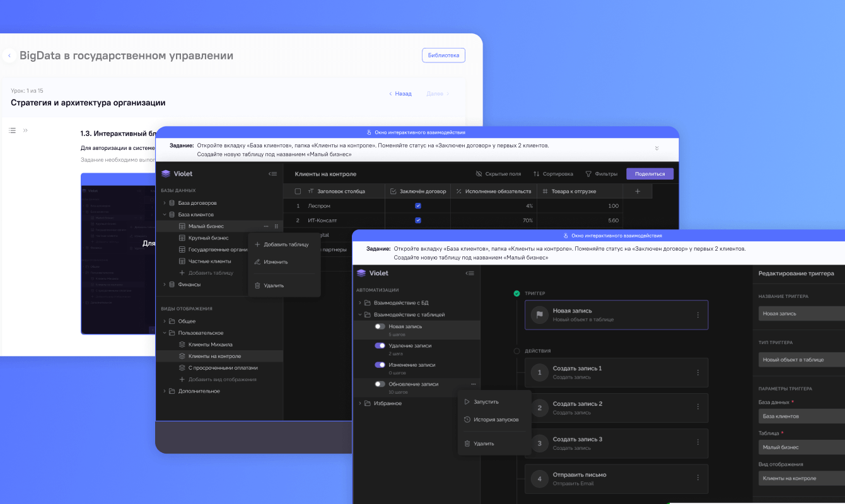
Task: Expand the Дополнительное views folder
Action: click(165, 391)
